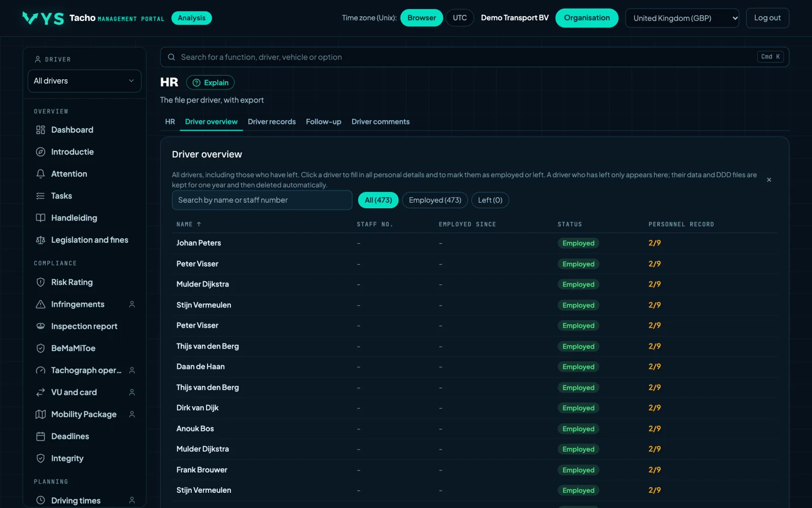Open the Driver comments tab
Viewport: 812px width, 508px height.
[381, 122]
